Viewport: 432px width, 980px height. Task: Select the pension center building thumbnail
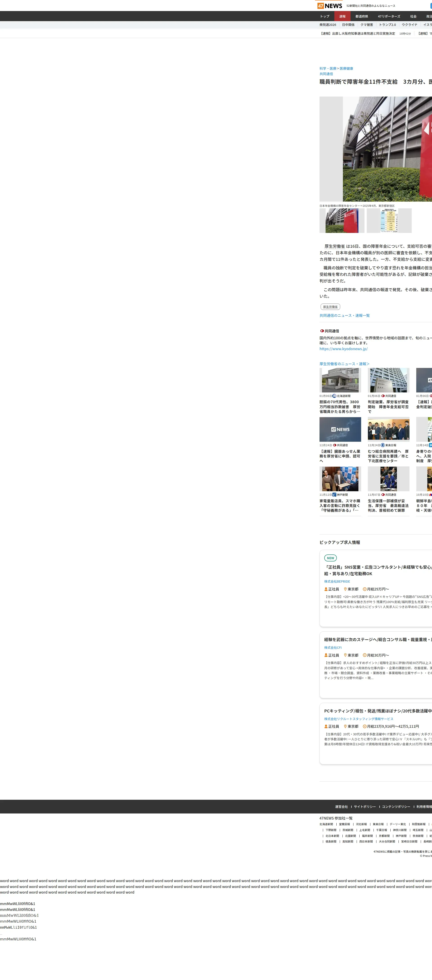pos(342,221)
